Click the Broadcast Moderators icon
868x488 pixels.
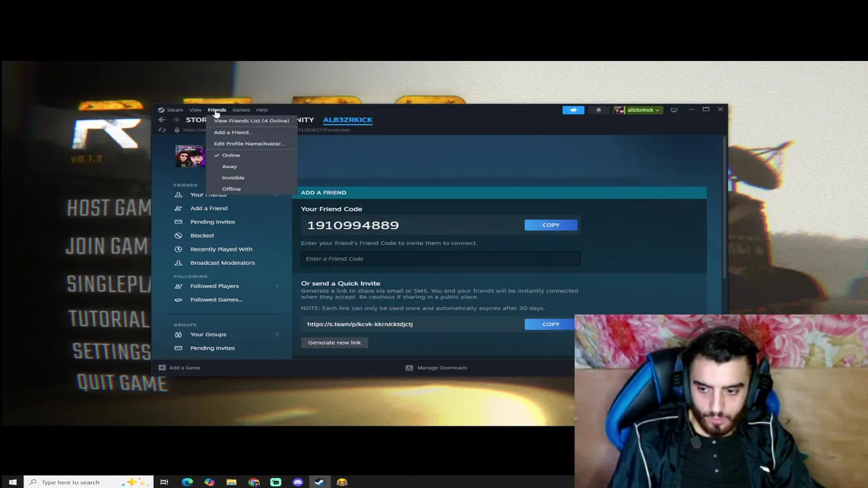point(178,262)
